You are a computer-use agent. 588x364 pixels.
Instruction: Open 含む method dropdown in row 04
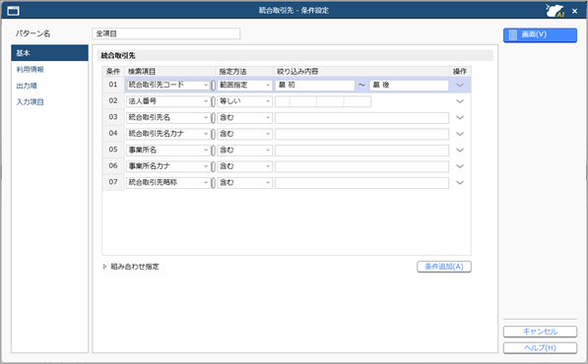(244, 134)
